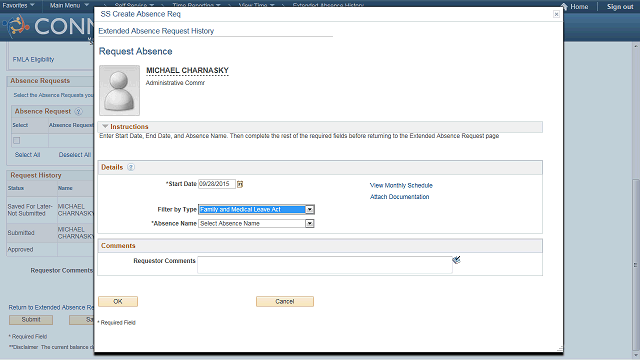Close the SS Create Absence Req dialog

556,14
